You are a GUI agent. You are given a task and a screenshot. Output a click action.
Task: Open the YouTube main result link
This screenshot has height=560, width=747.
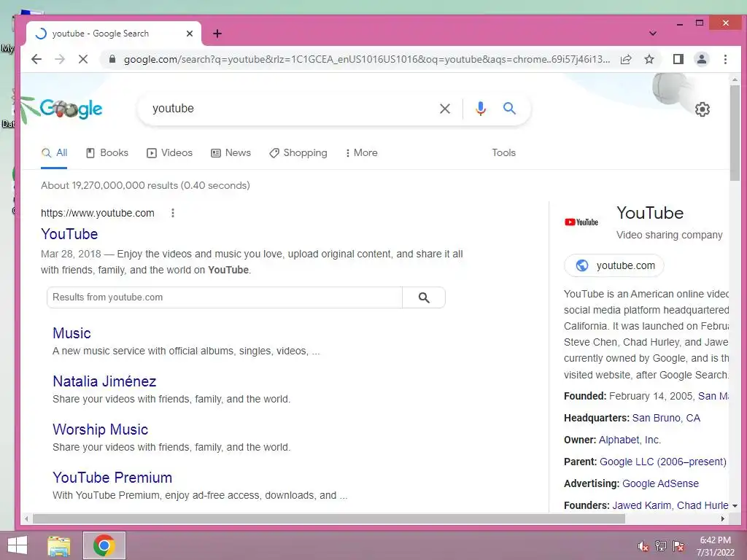tap(69, 234)
